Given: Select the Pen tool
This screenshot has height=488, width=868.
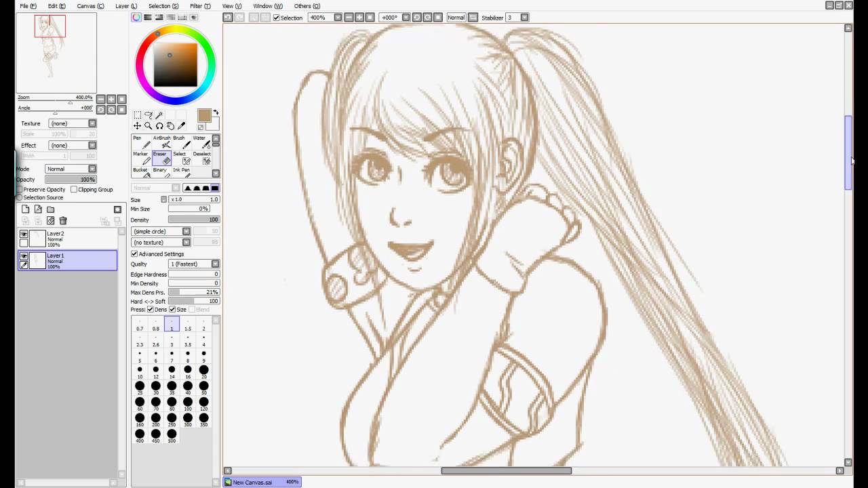Looking at the screenshot, I should tap(140, 142).
